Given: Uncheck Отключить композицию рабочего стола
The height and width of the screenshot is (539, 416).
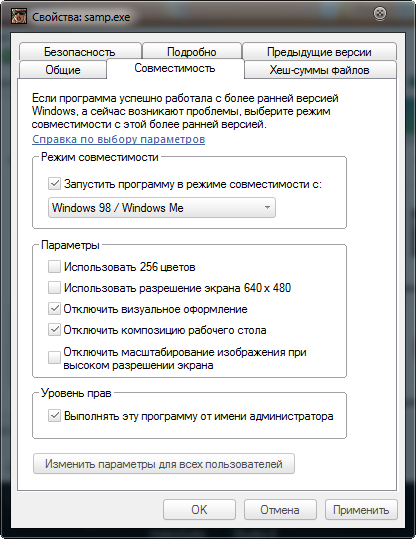Looking at the screenshot, I should 54,330.
